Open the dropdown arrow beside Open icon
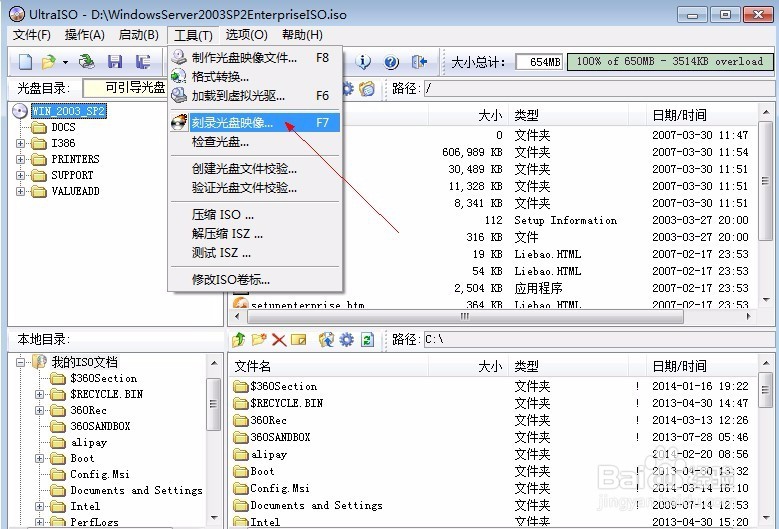 65,63
